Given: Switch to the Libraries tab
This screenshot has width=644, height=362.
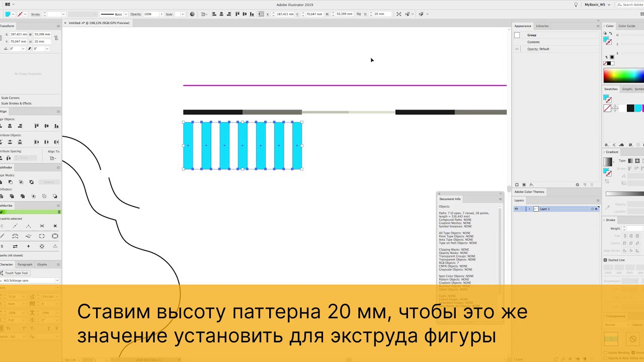Looking at the screenshot, I should tap(542, 26).
